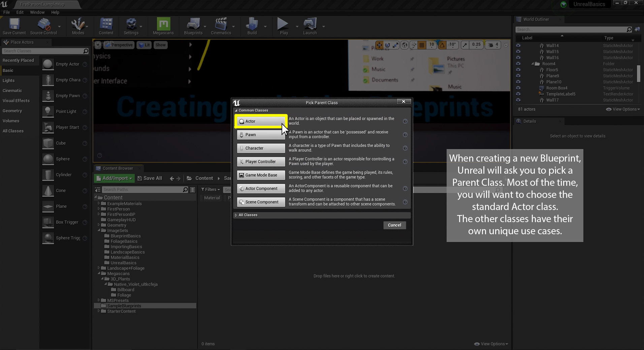This screenshot has width=644, height=350.
Task: Toggle scale snapping in viewport toolbar
Action: (465, 45)
